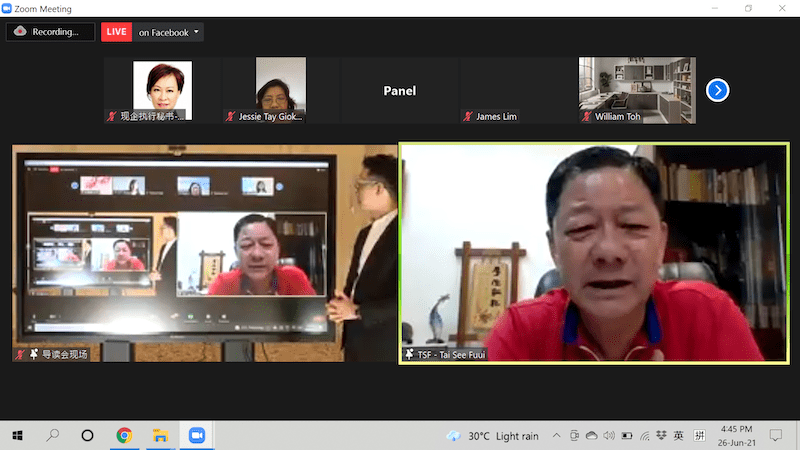Open Google Chrome from the taskbar
Image resolution: width=800 pixels, height=450 pixels.
pos(124,436)
